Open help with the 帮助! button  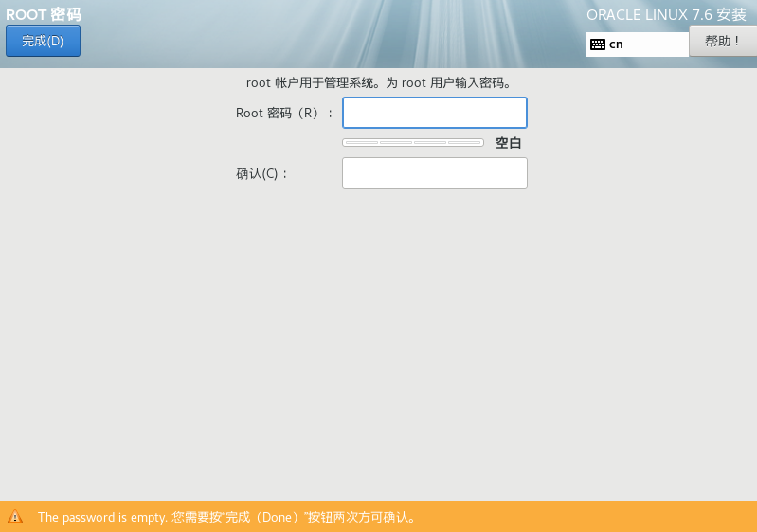click(x=722, y=41)
